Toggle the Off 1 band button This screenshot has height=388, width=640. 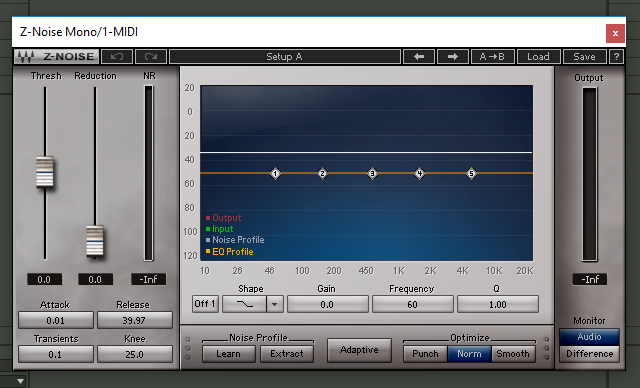pos(205,304)
